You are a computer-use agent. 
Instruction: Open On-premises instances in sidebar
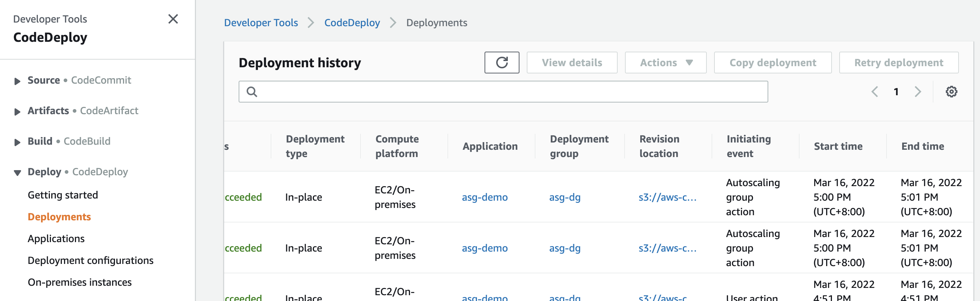[x=80, y=282]
